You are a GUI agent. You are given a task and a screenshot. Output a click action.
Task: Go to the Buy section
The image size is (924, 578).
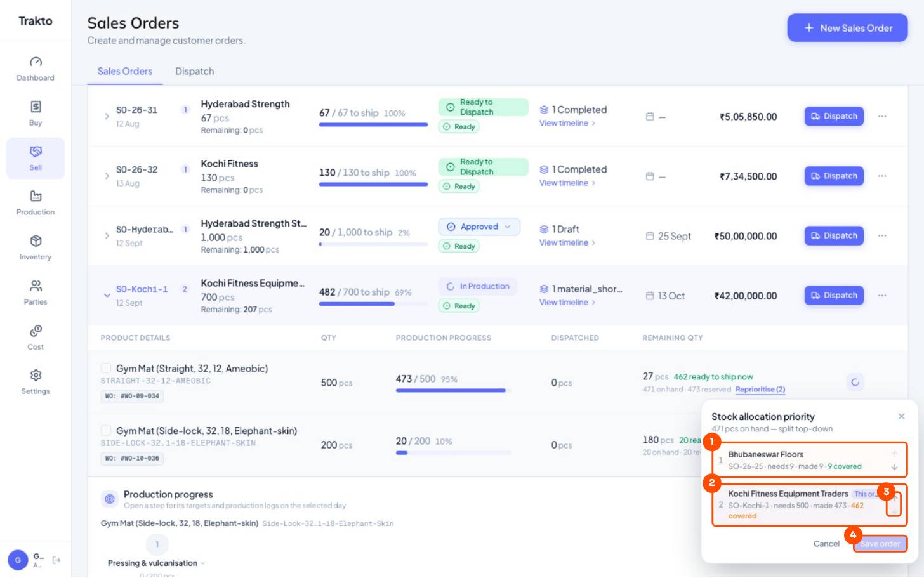[x=36, y=114]
